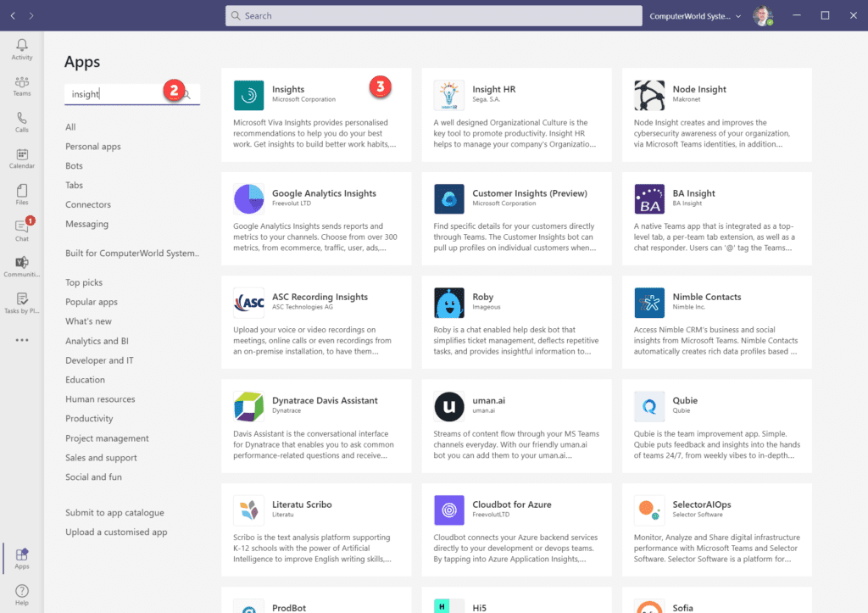Click the BA Insight app icon
The image size is (868, 613).
(x=649, y=198)
